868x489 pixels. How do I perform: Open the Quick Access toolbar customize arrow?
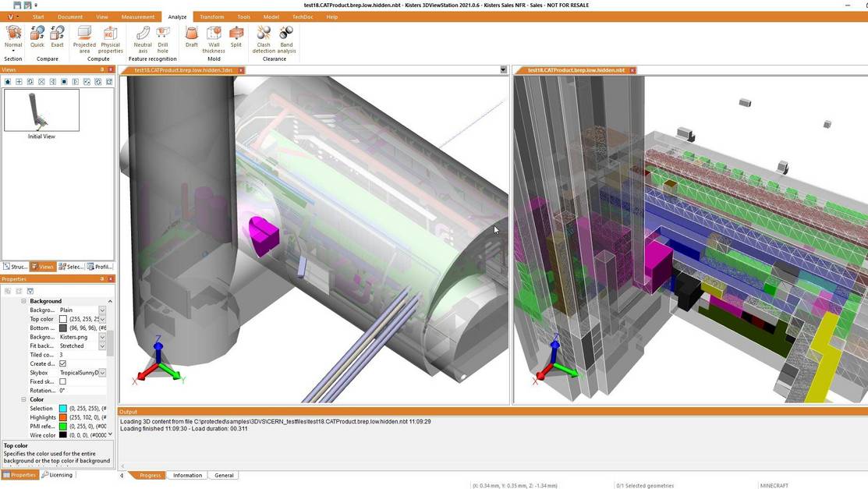pos(36,5)
